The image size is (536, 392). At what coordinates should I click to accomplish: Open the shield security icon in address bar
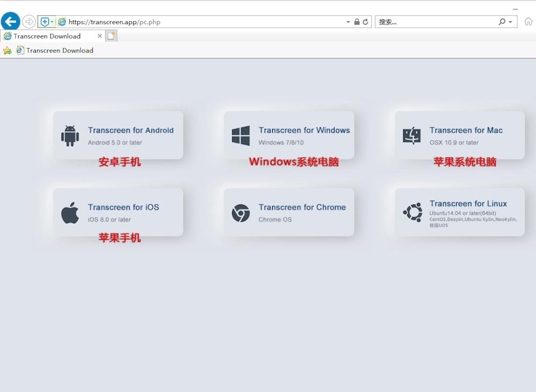(44, 22)
